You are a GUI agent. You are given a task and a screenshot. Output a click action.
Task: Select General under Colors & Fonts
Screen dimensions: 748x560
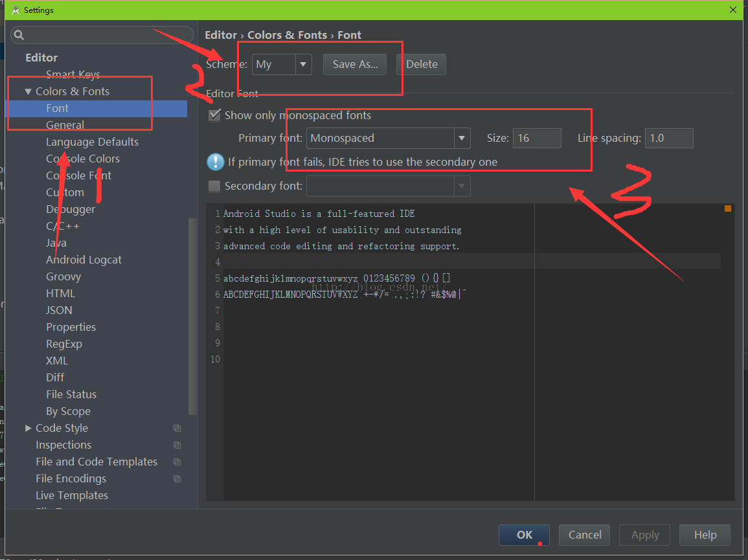point(65,125)
